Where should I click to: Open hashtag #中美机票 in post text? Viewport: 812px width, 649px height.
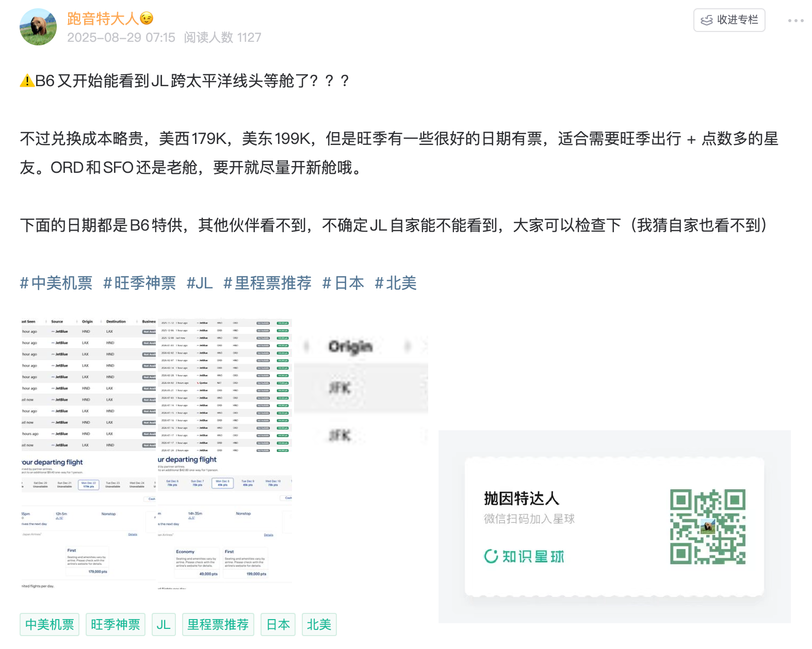pos(56,283)
